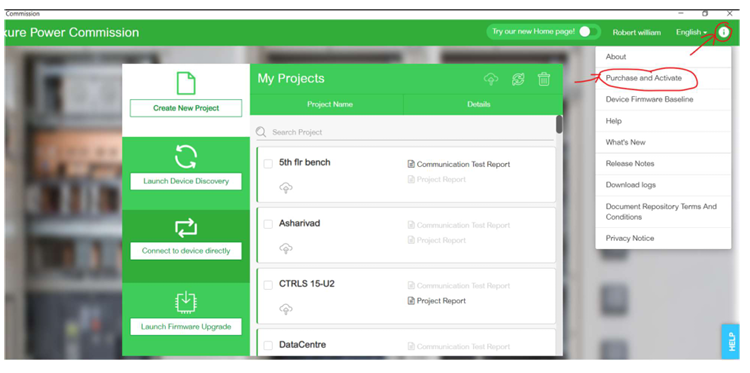
Task: Click the cloud icon under Asharivad
Action: tap(286, 249)
